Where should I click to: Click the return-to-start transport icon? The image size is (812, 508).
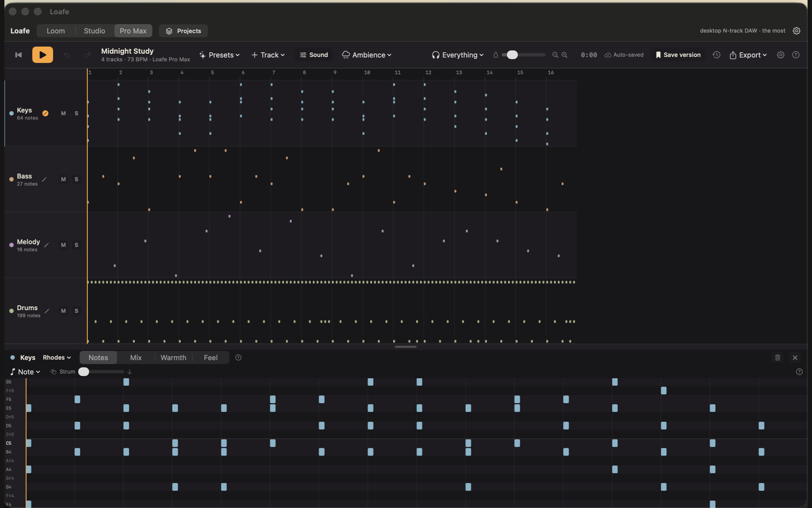pyautogui.click(x=18, y=55)
